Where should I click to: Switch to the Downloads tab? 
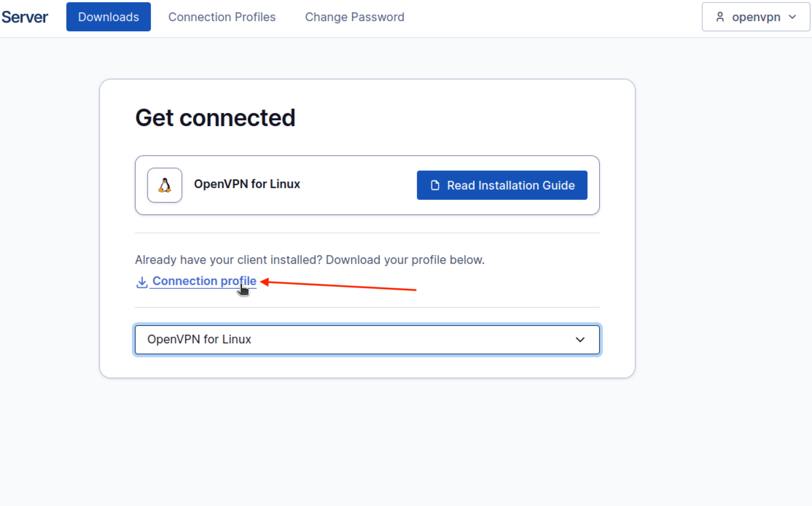point(108,17)
